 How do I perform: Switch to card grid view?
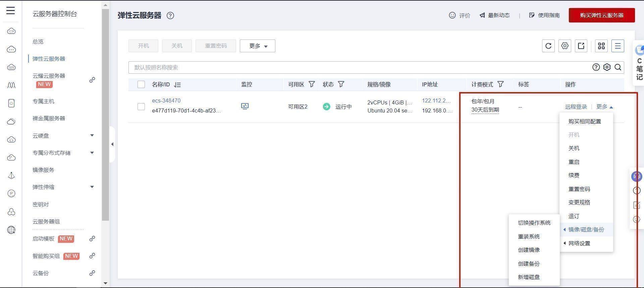coord(601,46)
